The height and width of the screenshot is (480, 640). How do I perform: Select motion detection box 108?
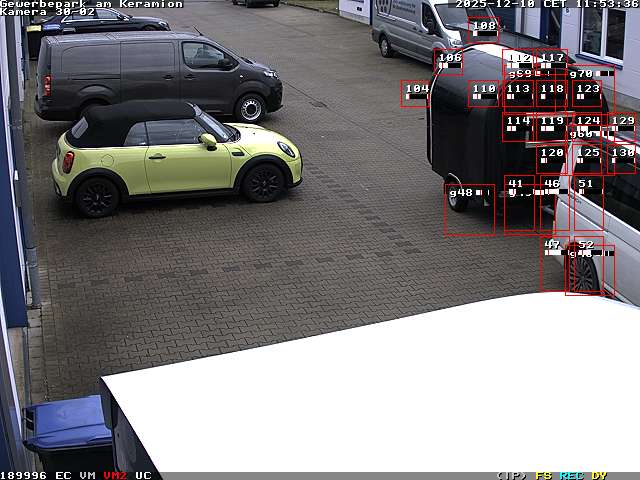pyautogui.click(x=483, y=31)
